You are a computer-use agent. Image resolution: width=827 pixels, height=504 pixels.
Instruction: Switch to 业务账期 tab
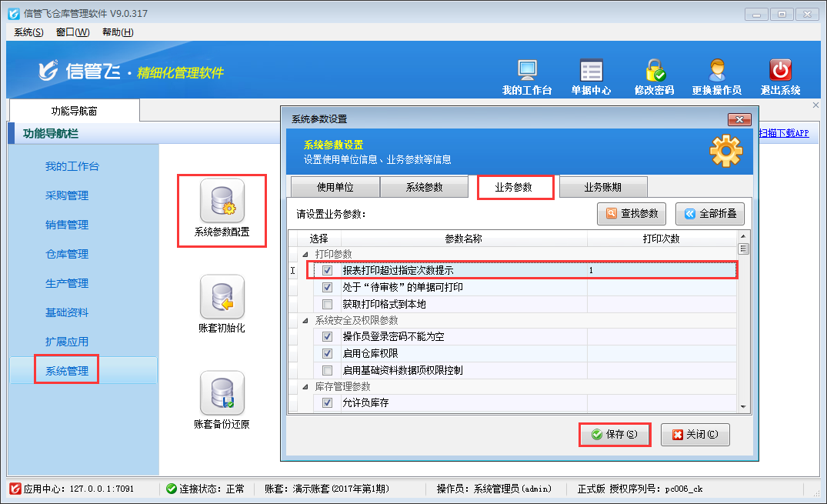[603, 187]
